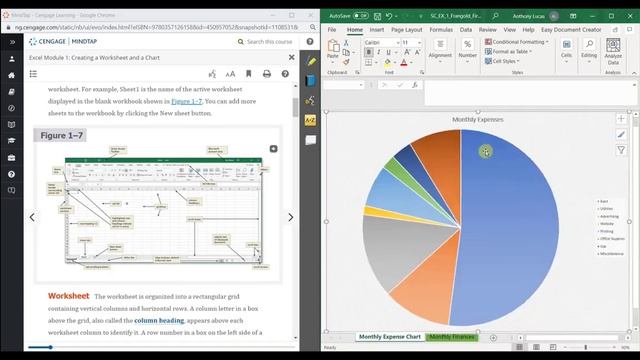Click the search magnifier in Excel title bar

pos(495,16)
